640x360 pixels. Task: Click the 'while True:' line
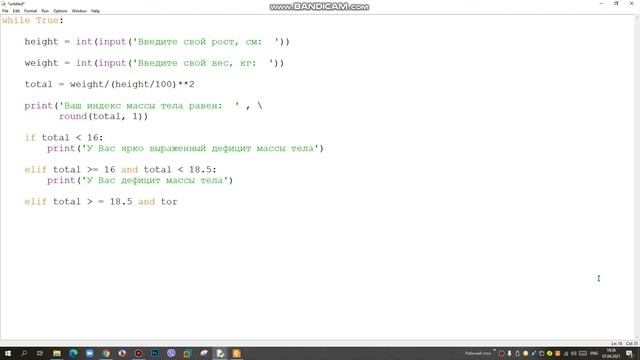click(x=33, y=20)
